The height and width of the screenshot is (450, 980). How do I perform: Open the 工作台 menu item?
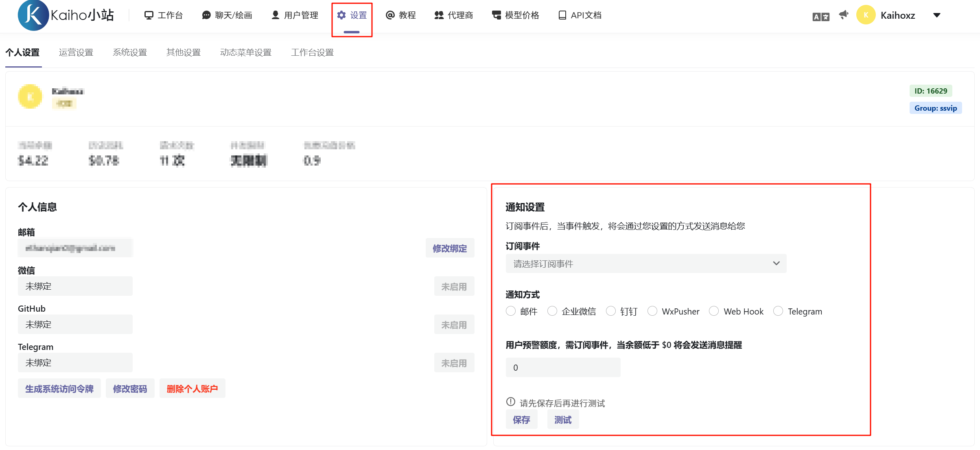point(164,15)
